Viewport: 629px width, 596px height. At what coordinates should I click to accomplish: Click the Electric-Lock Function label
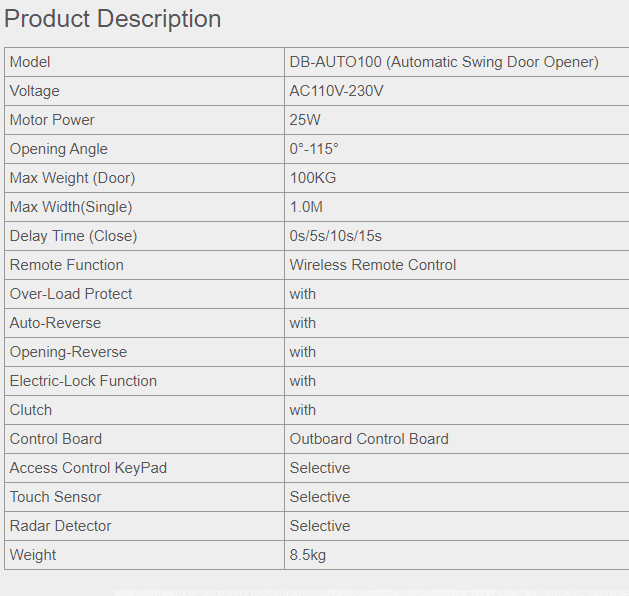coord(83,381)
